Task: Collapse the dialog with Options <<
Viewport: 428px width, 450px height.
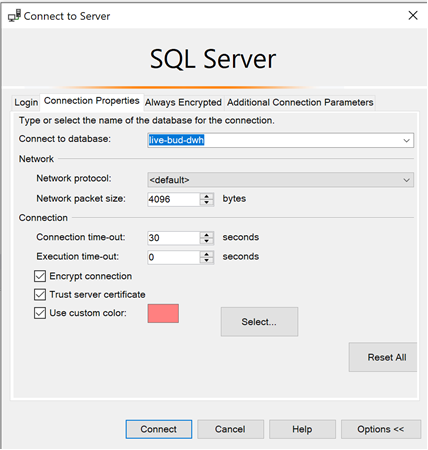Action: 381,429
